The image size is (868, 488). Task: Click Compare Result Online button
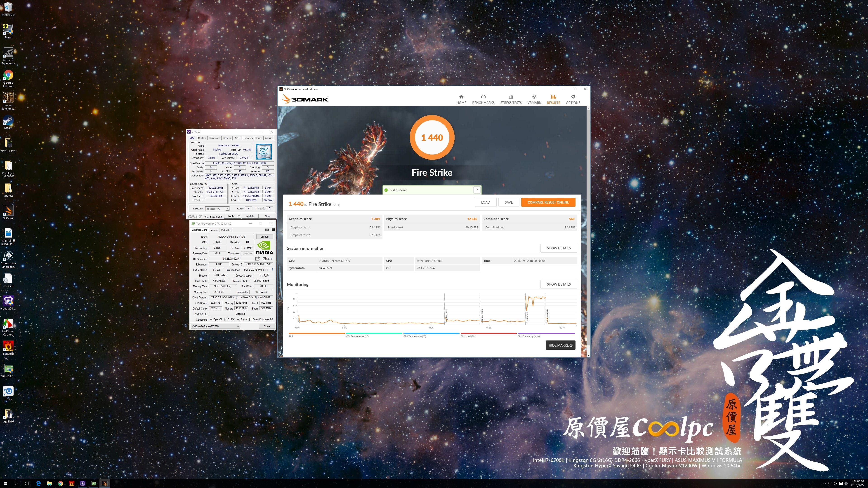(548, 202)
